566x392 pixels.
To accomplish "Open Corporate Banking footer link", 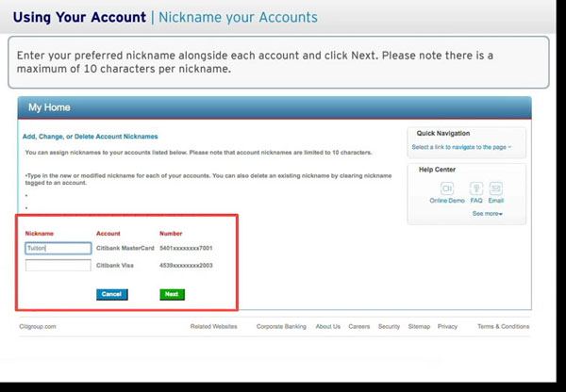I will point(281,326).
